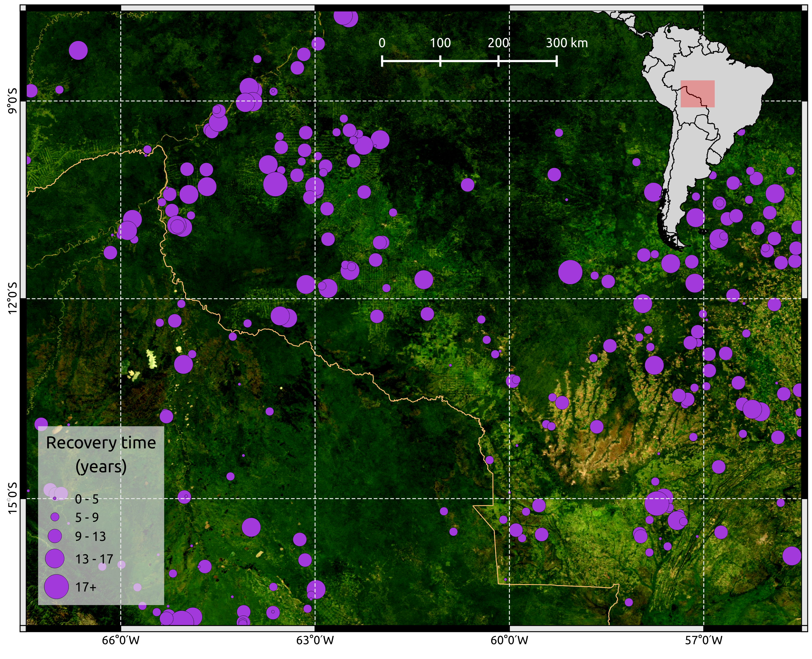Select the '13 - 17' legend label
The height and width of the screenshot is (659, 812).
pos(94,559)
